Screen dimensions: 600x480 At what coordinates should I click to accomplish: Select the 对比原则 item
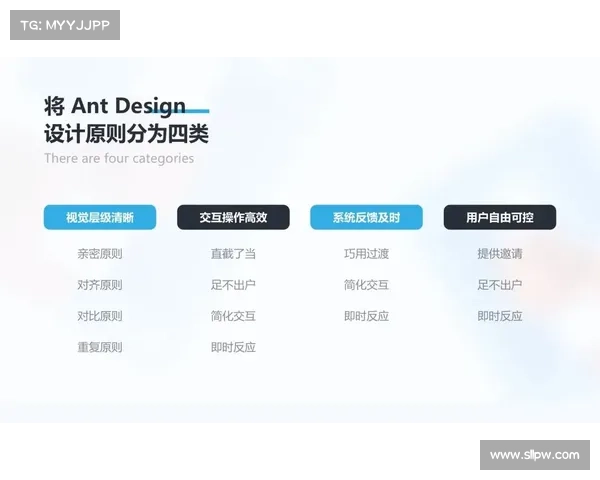[x=100, y=316]
